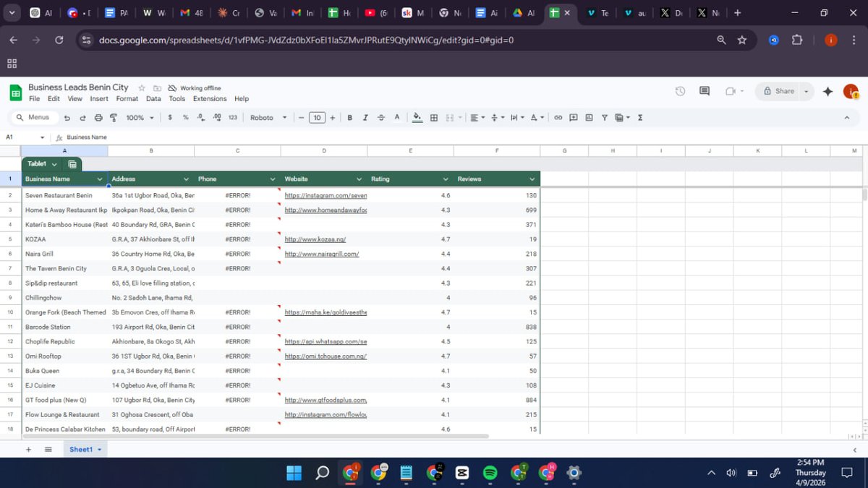
Task: Open the Reviews column header dropdown
Action: [532, 179]
